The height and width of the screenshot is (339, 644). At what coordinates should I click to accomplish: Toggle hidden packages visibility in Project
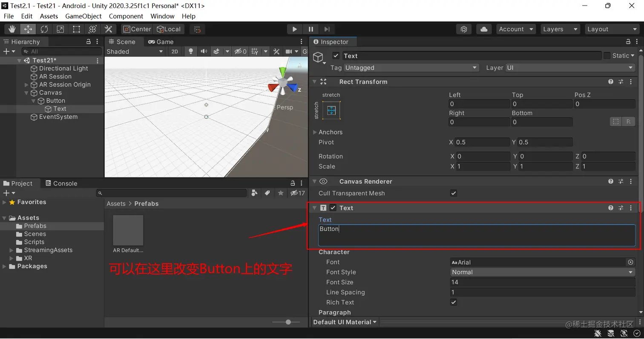coord(298,193)
